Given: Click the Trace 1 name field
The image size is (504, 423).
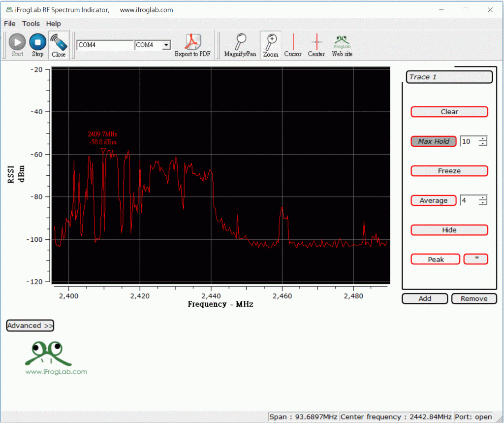Looking at the screenshot, I should tap(449, 77).
